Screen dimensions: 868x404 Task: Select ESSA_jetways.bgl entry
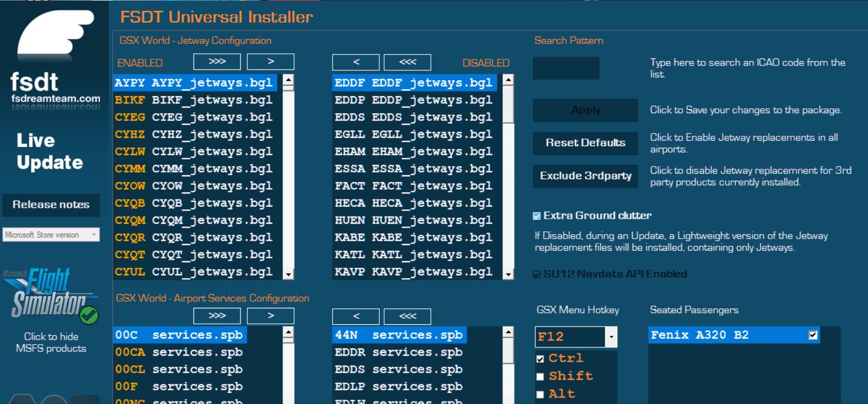pos(415,169)
